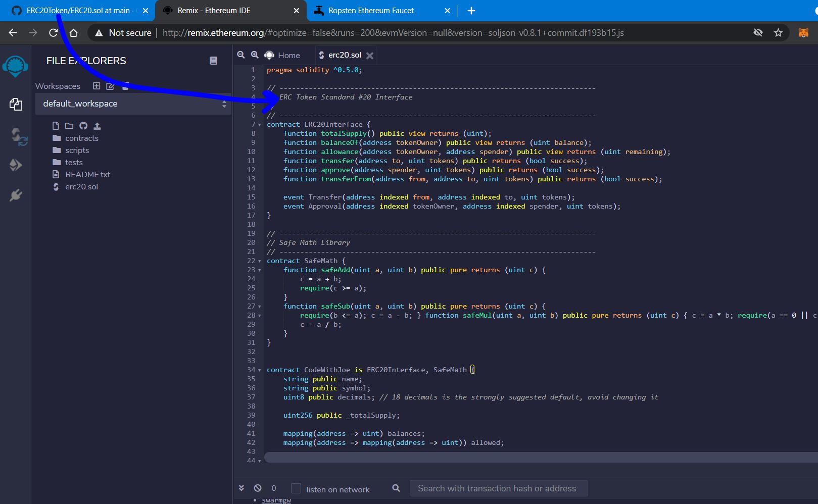Expand the contracts folder

pyautogui.click(x=76, y=138)
